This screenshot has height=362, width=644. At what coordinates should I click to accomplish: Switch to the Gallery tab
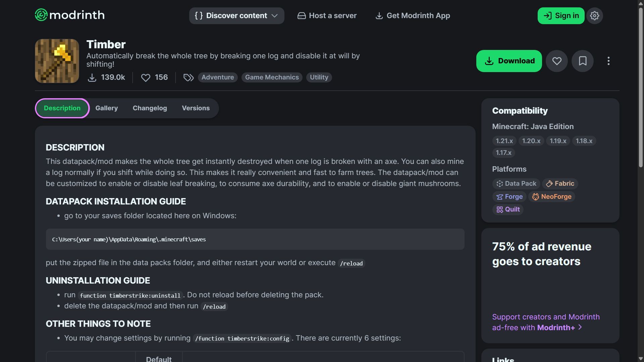pyautogui.click(x=106, y=108)
